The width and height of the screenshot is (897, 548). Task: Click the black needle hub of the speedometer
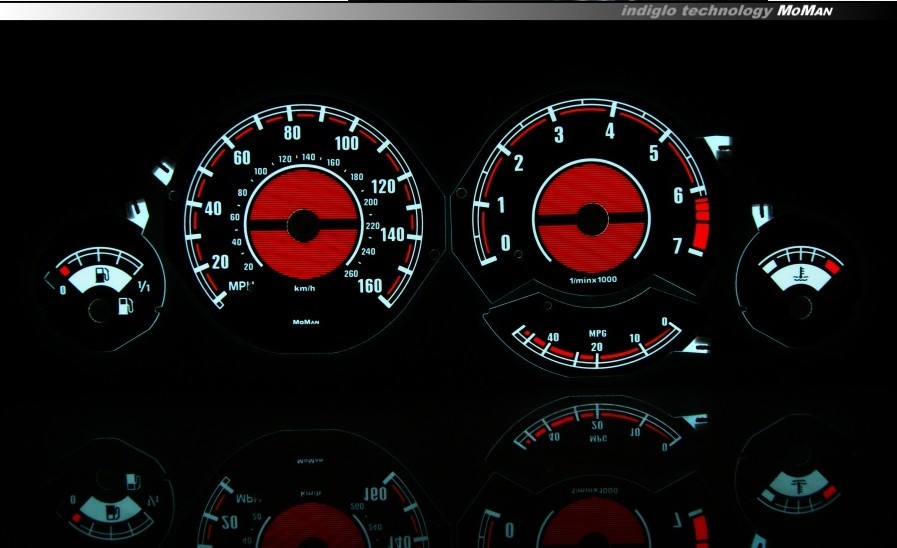303,225
